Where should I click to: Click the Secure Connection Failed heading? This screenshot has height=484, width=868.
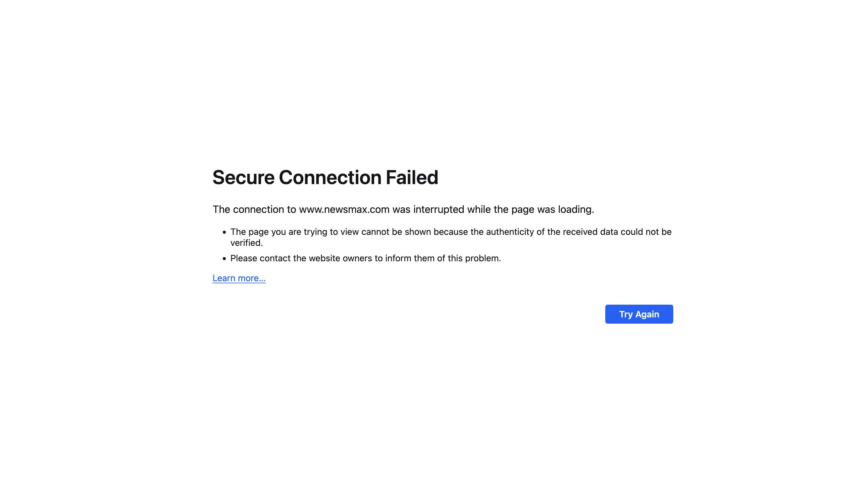coord(325,178)
